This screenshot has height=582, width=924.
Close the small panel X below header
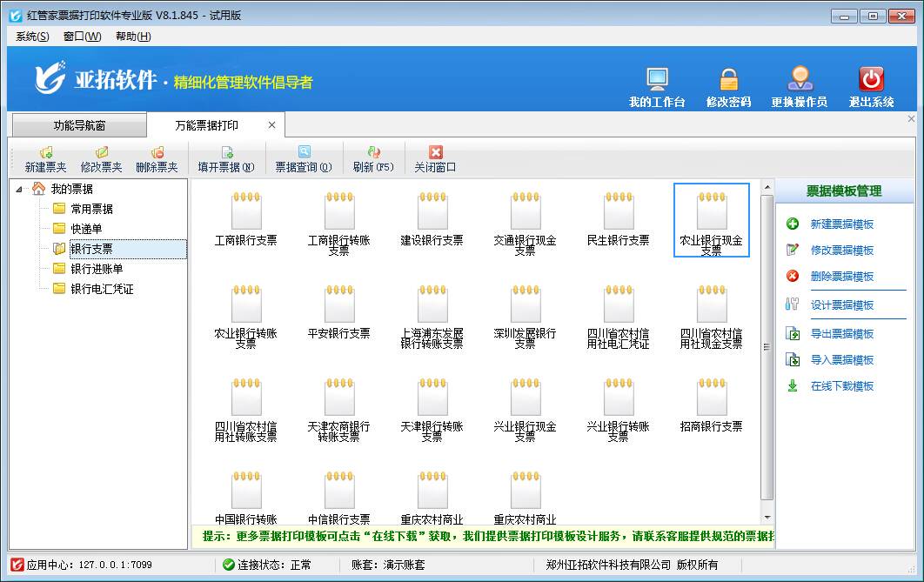pos(911,119)
